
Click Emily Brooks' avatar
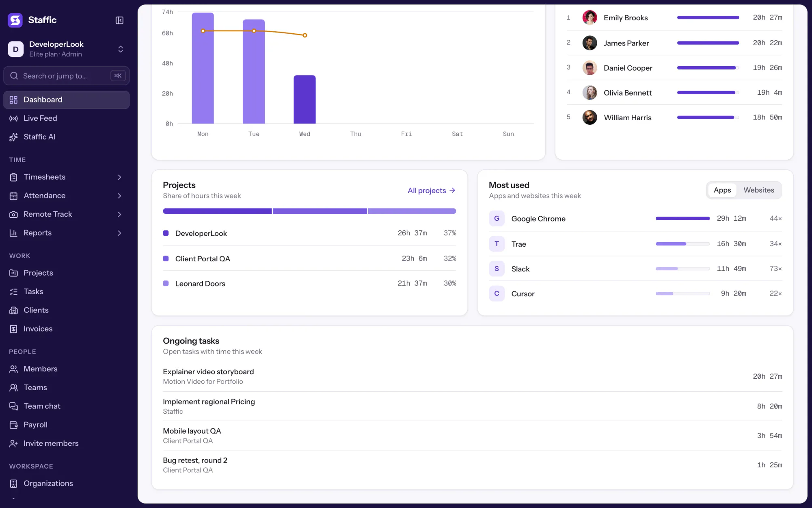(x=590, y=17)
